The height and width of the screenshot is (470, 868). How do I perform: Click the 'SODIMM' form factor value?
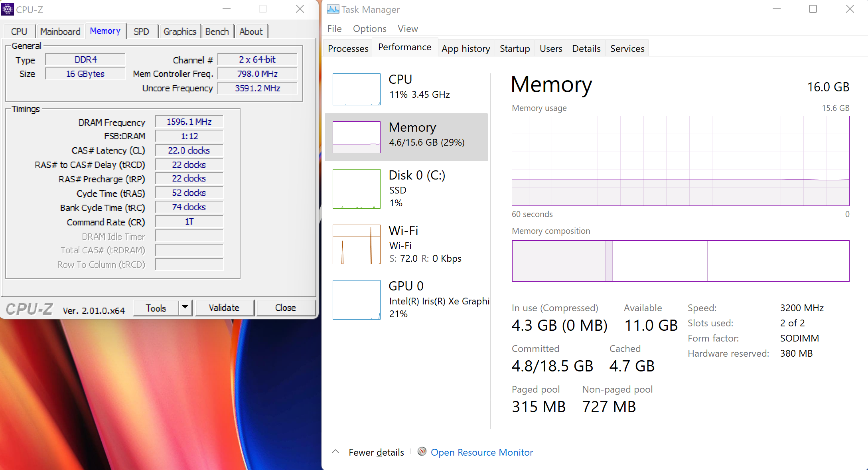799,338
